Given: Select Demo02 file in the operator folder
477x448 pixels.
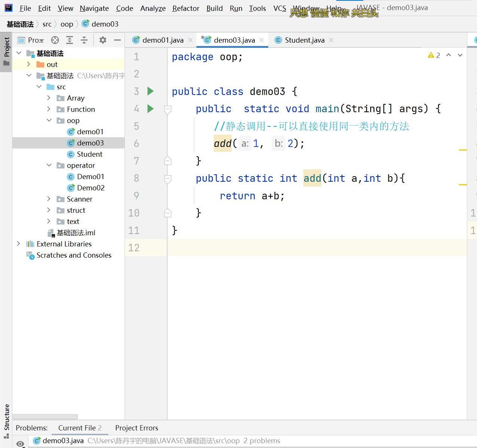Looking at the screenshot, I should coord(91,188).
